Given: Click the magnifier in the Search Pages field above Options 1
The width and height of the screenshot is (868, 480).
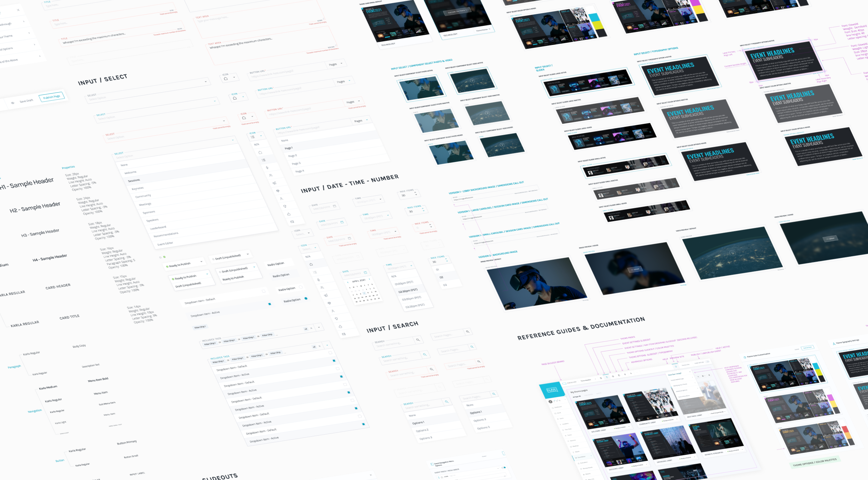Looking at the screenshot, I should click(494, 394).
